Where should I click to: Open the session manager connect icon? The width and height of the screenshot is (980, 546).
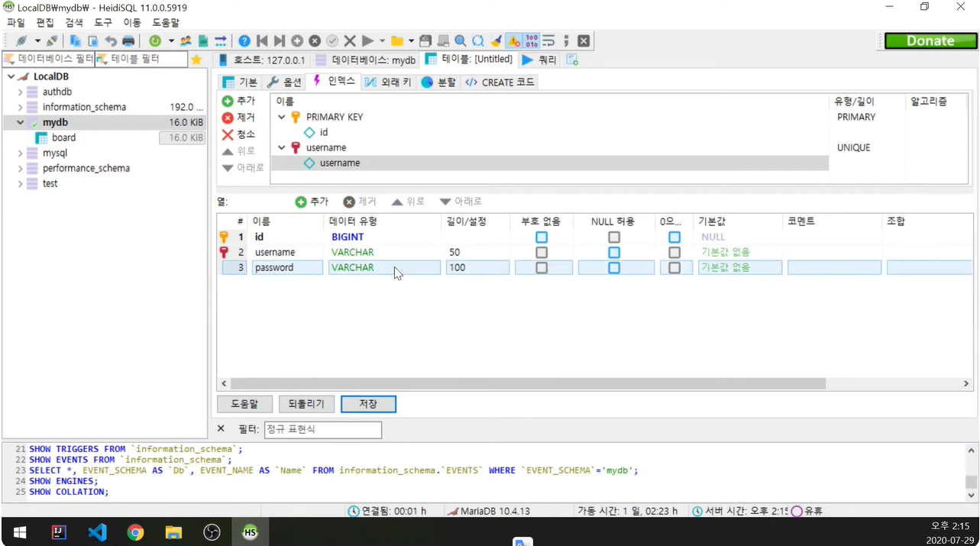click(x=21, y=40)
